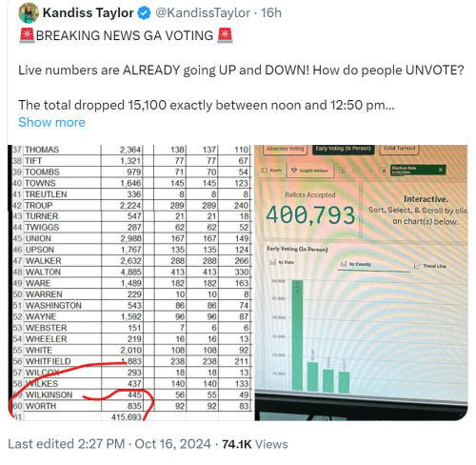Screen dimensions: 476x465
Task: Click the Trend Line chart icon
Action: 417,266
